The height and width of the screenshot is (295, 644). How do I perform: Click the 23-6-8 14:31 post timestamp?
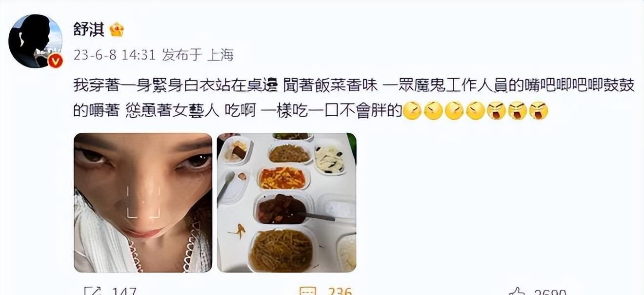coord(114,55)
